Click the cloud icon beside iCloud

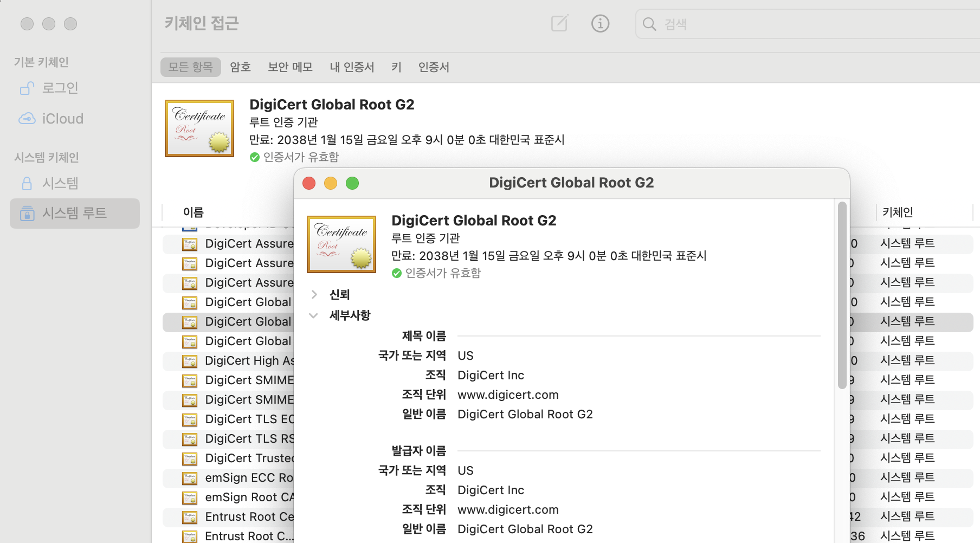click(27, 118)
